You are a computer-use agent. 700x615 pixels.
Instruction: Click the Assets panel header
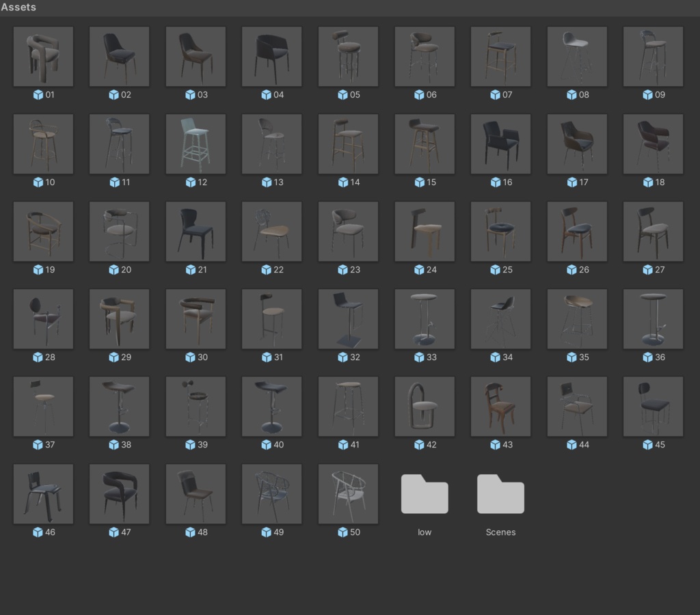click(18, 7)
